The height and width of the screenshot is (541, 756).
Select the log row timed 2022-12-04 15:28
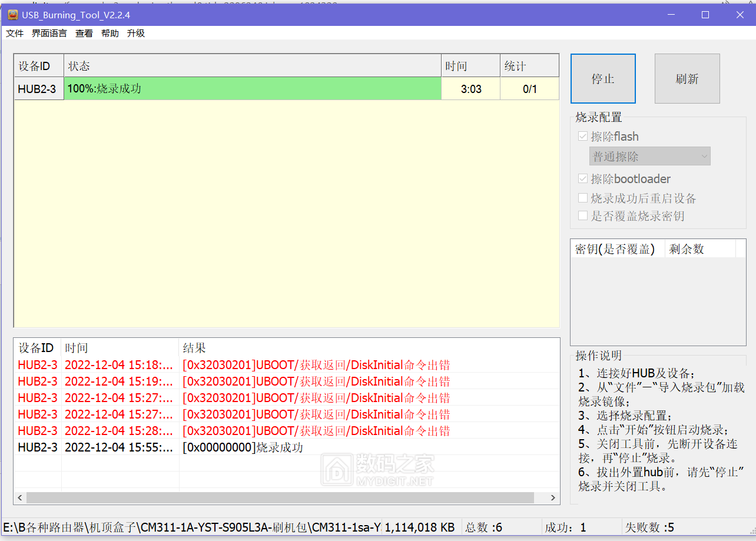[287, 431]
